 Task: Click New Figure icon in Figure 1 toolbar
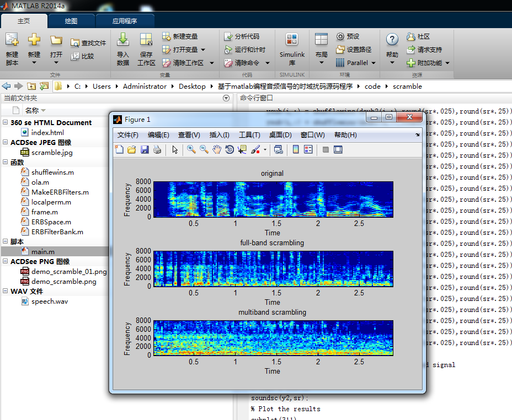point(119,150)
